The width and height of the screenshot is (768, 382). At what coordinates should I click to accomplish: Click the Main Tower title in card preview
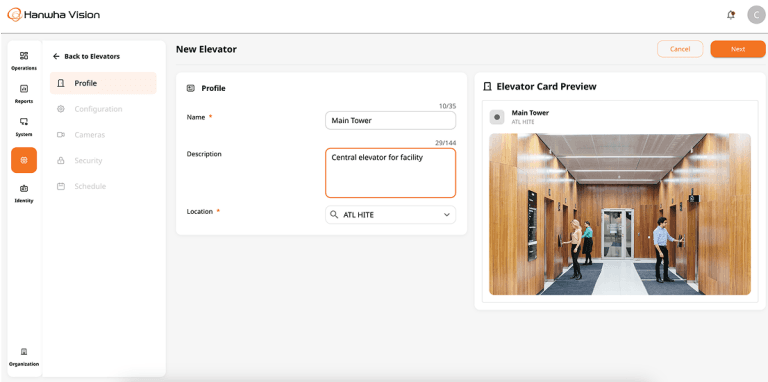point(530,113)
